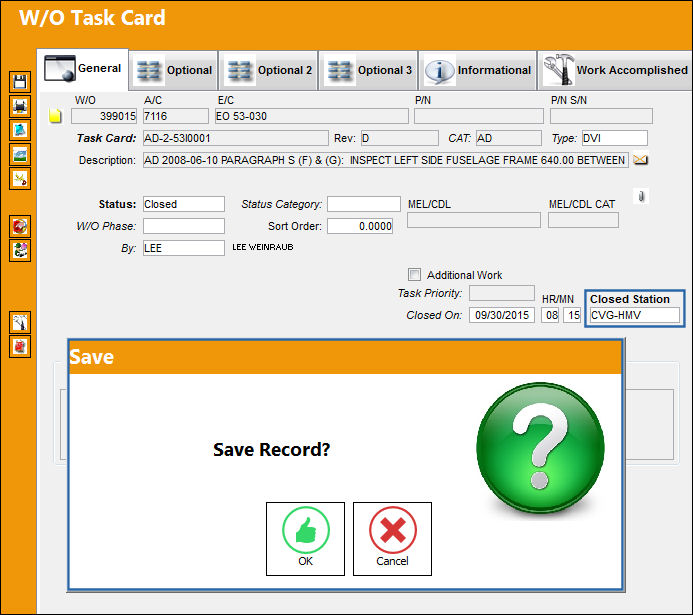Click the Description text field
Screen dimensions: 693x615
coord(386,160)
